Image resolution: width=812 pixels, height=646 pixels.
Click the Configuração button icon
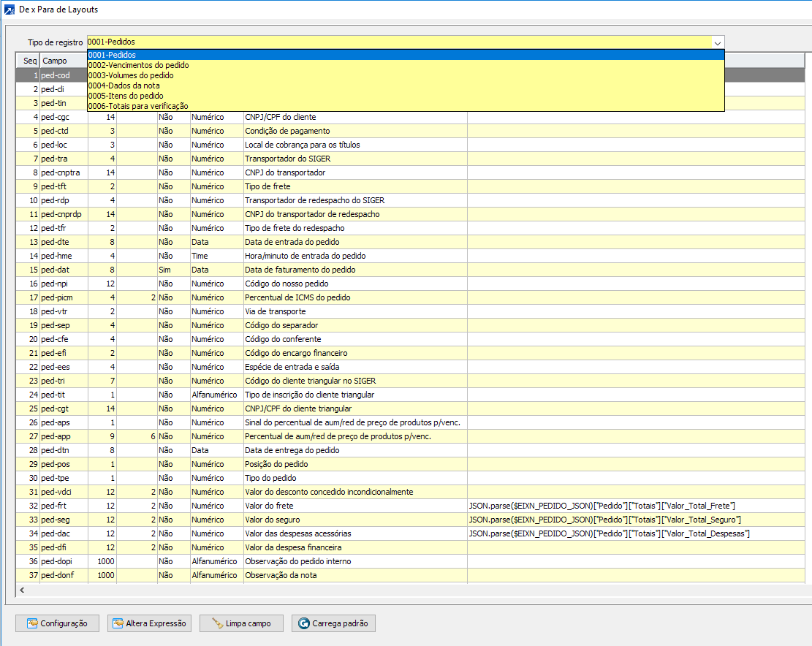31,623
